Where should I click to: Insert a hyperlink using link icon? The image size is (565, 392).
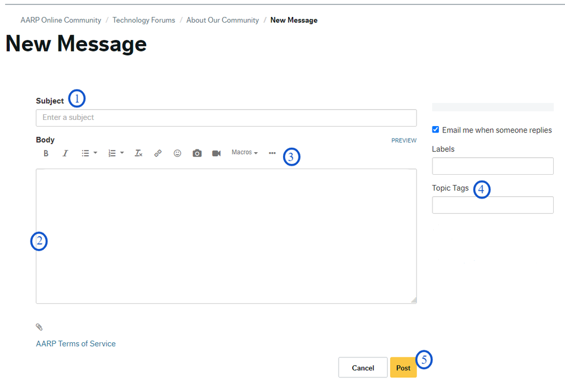point(158,153)
